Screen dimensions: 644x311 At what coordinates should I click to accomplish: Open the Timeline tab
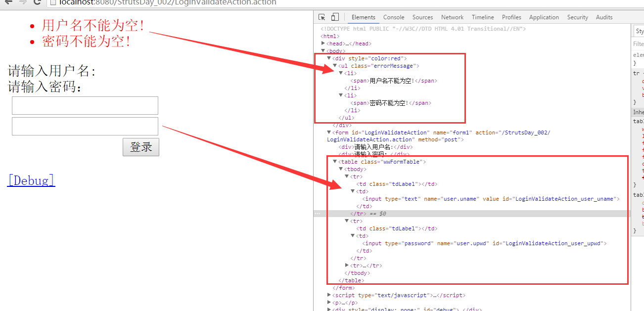click(483, 17)
